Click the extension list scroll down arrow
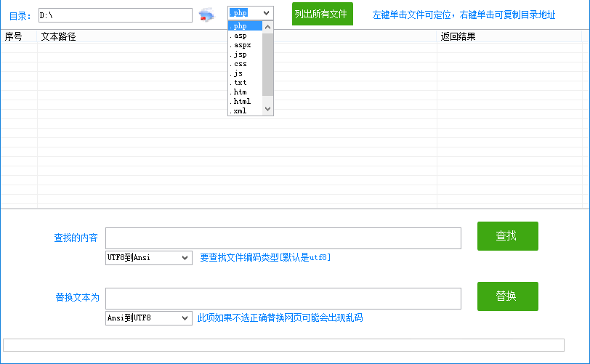 coord(267,109)
